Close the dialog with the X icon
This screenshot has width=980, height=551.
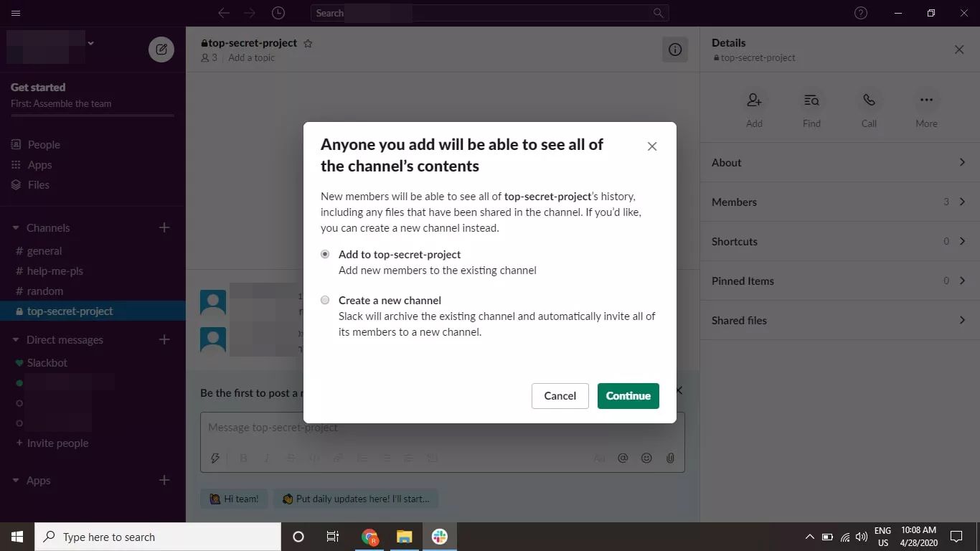652,146
